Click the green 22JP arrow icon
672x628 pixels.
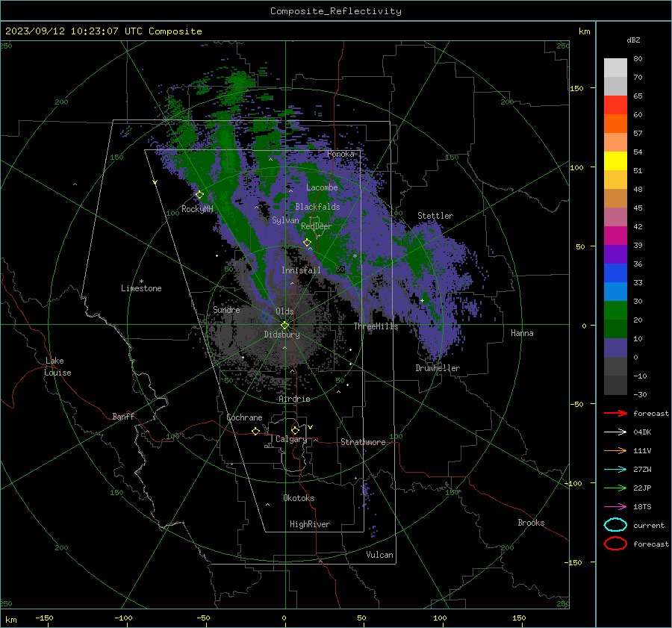tap(615, 488)
